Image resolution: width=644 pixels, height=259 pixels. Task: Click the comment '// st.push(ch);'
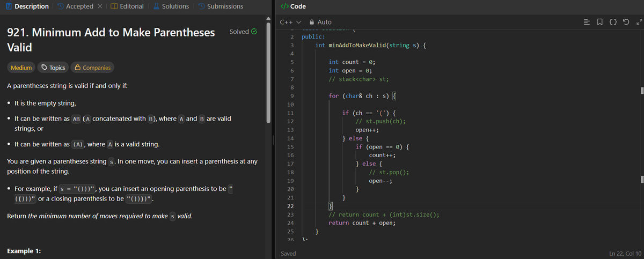380,122
